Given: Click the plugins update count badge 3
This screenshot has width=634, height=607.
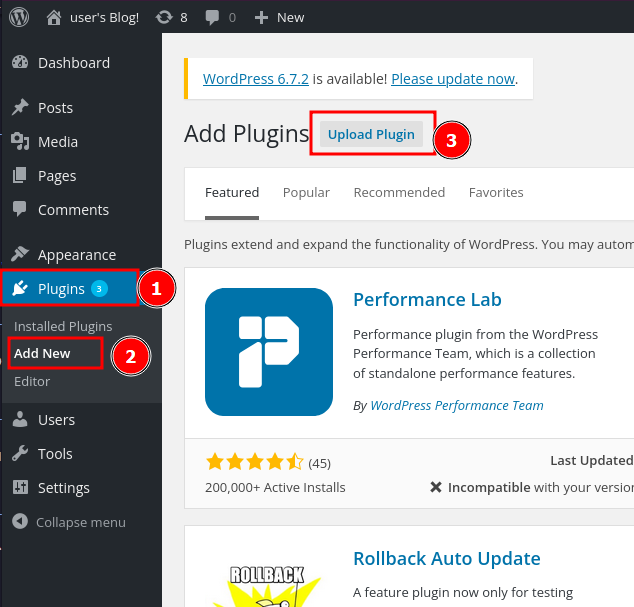Looking at the screenshot, I should pyautogui.click(x=99, y=289).
